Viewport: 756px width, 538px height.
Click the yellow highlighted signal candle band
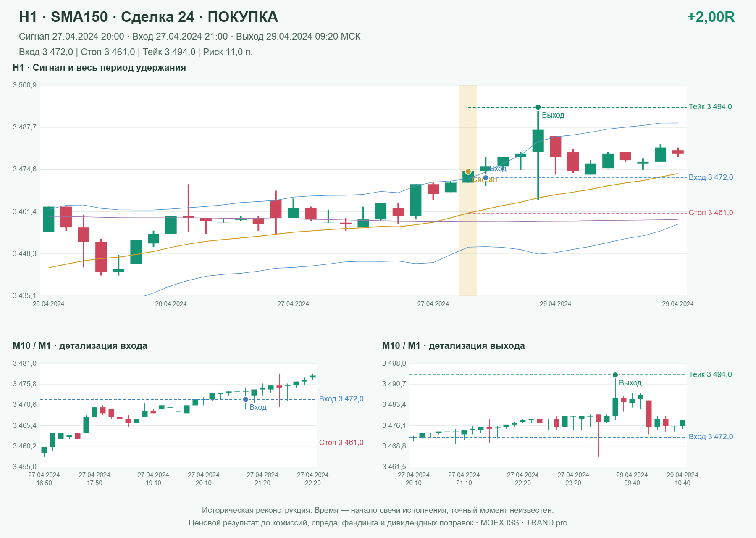[x=468, y=190]
